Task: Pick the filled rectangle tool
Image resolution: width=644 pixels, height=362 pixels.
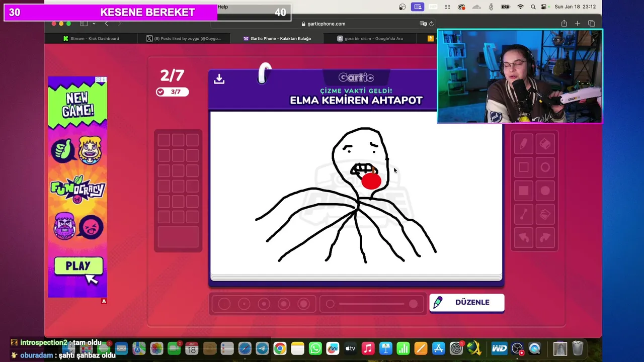Action: (x=523, y=191)
